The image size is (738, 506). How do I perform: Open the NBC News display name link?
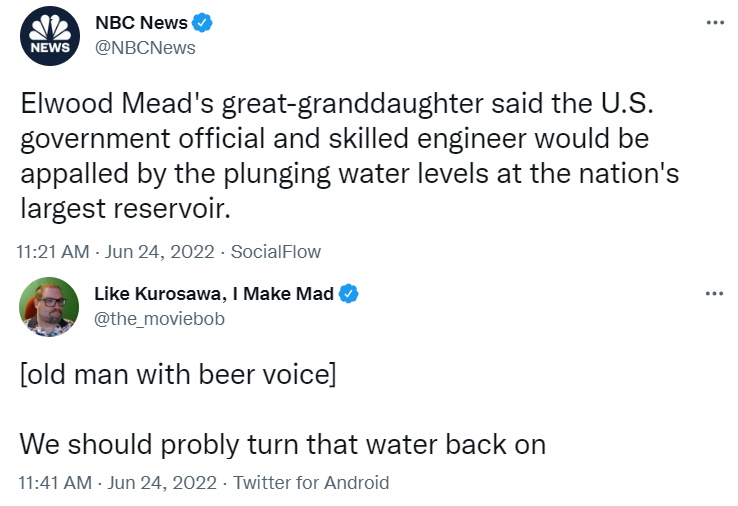(x=140, y=23)
